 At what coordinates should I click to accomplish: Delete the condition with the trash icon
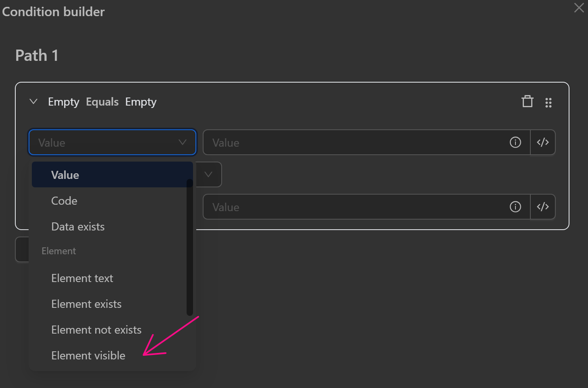coord(527,102)
